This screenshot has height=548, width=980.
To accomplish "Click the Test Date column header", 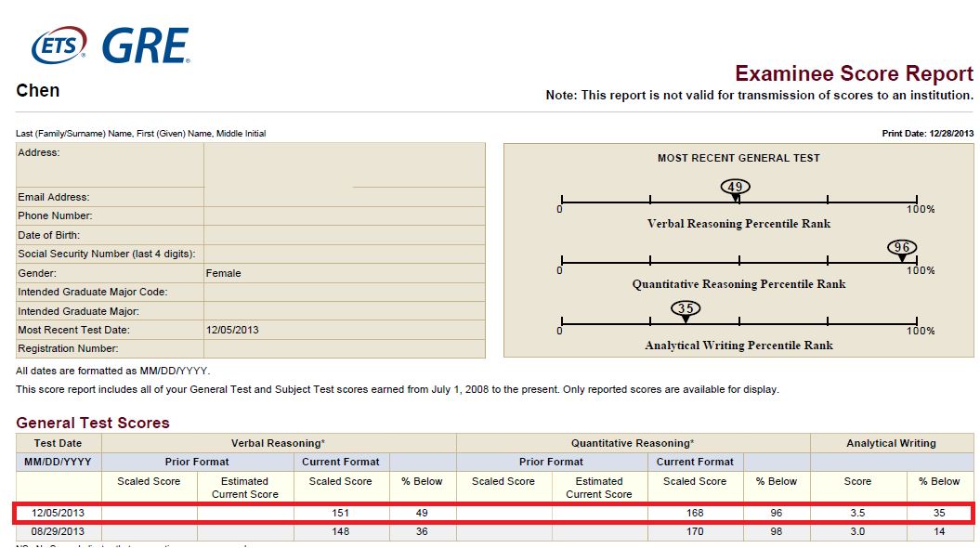I will point(58,443).
